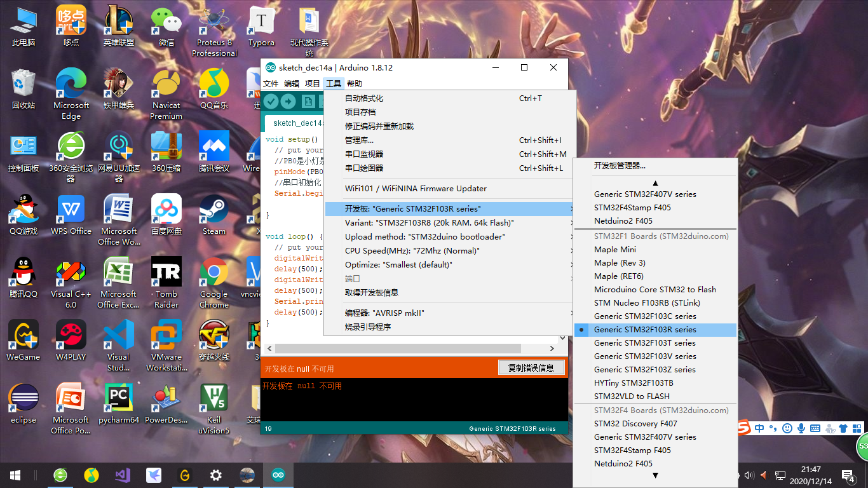Expand the Upload method submenu
The image size is (868, 488).
450,237
